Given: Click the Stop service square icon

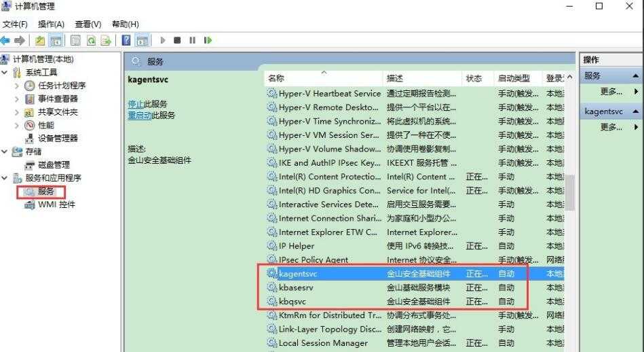Looking at the screenshot, I should 177,40.
